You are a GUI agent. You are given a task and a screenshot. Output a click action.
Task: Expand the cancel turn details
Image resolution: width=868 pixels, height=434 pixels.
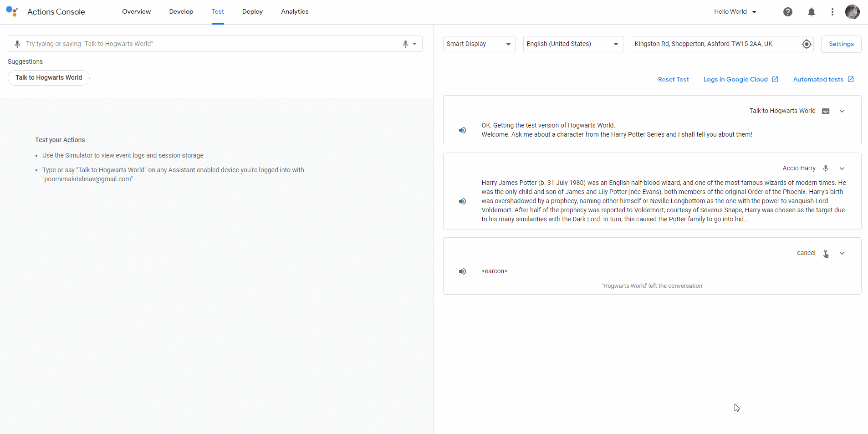[842, 253]
